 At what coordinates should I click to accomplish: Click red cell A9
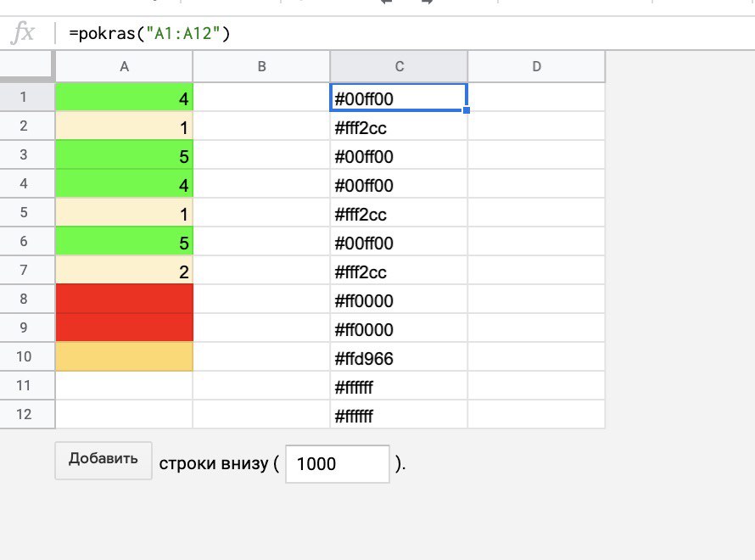pos(124,328)
